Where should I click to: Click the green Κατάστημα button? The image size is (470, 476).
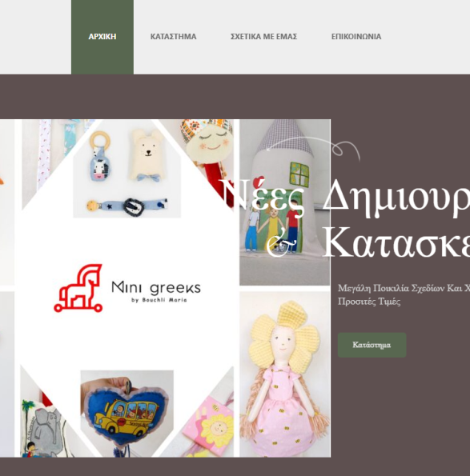click(x=372, y=345)
